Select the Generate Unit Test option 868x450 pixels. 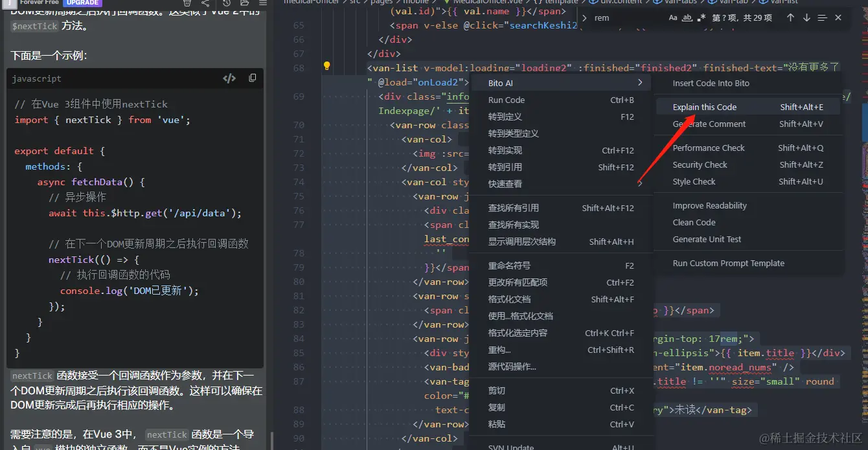click(x=748, y=239)
